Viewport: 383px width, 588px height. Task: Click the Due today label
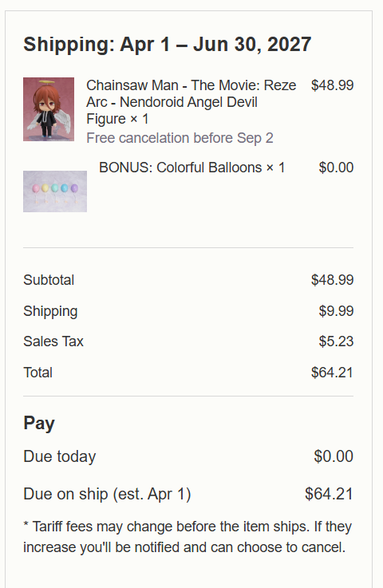pyautogui.click(x=60, y=456)
